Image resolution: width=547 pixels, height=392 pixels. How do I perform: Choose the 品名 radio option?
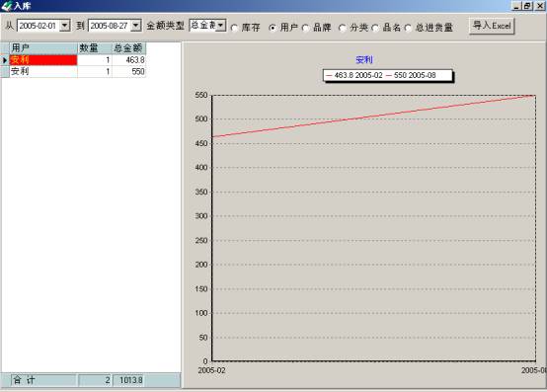click(x=375, y=28)
